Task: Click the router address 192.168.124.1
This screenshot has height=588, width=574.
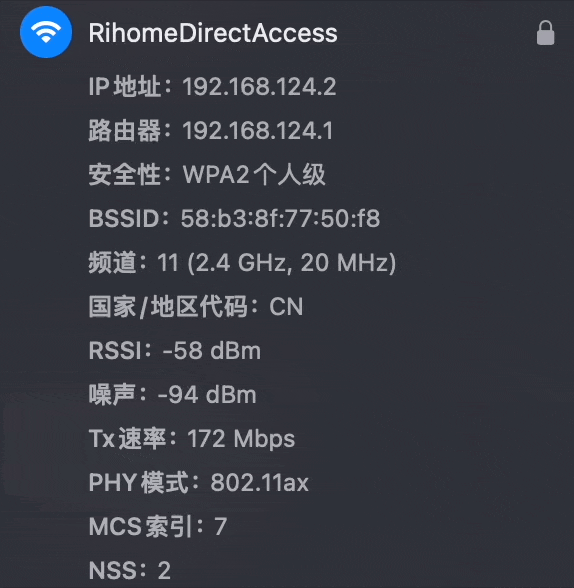Action: [258, 130]
